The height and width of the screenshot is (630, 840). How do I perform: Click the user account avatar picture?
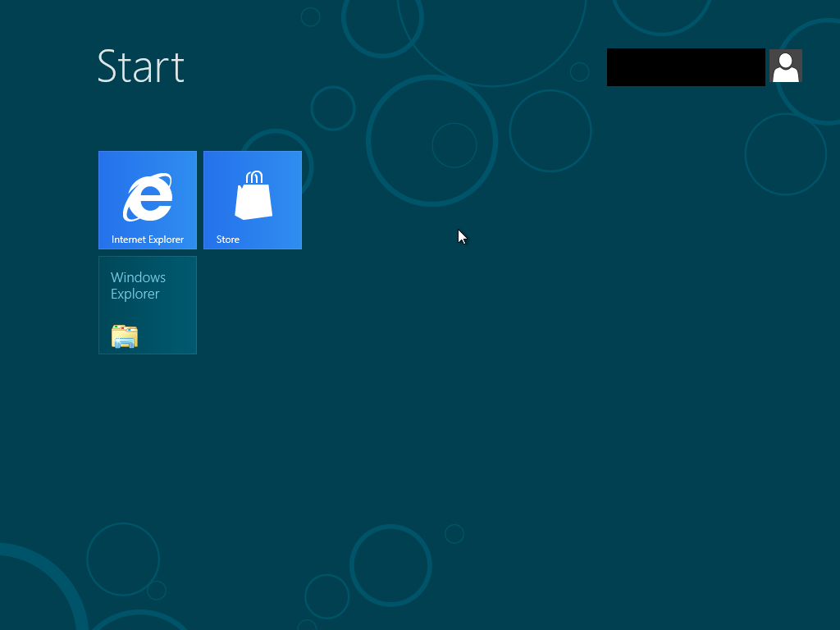click(785, 66)
